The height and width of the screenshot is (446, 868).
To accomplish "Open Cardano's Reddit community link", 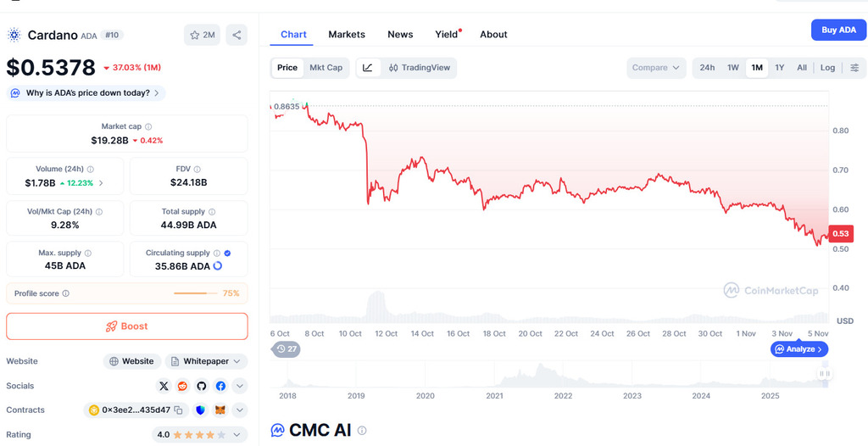I will 182,386.
